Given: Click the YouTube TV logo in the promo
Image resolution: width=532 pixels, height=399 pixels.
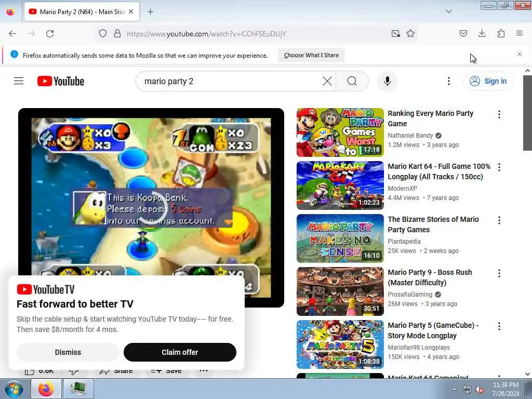Looking at the screenshot, I should [x=46, y=289].
